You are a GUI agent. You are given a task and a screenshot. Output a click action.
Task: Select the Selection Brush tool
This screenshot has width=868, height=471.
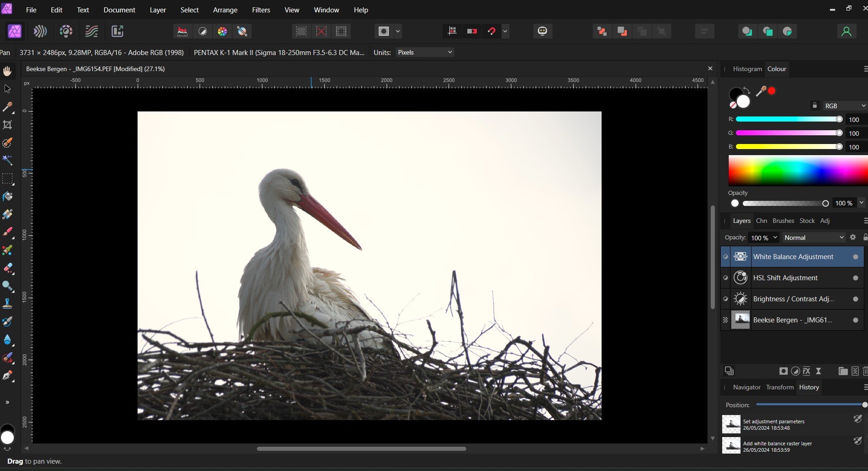[7, 143]
